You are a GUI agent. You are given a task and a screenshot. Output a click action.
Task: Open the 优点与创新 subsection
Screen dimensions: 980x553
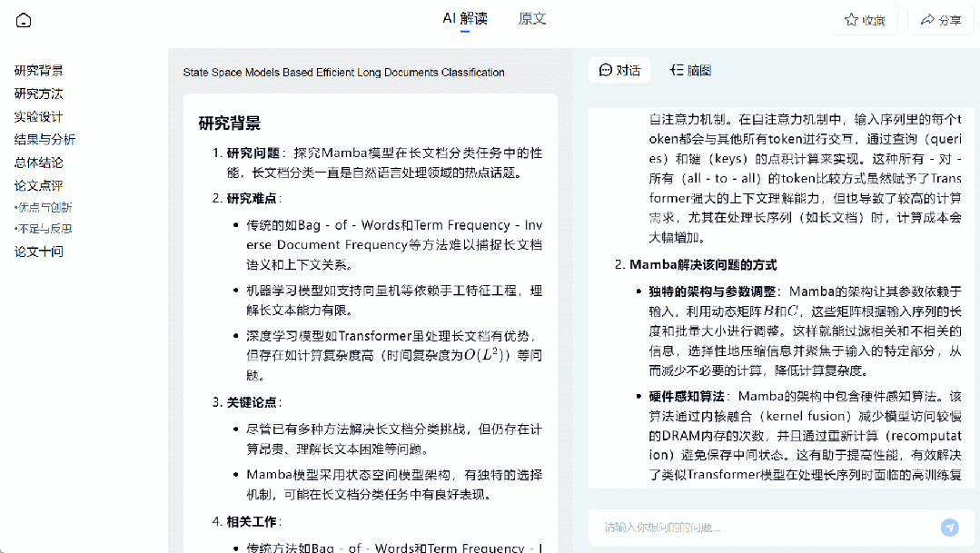tap(44, 206)
